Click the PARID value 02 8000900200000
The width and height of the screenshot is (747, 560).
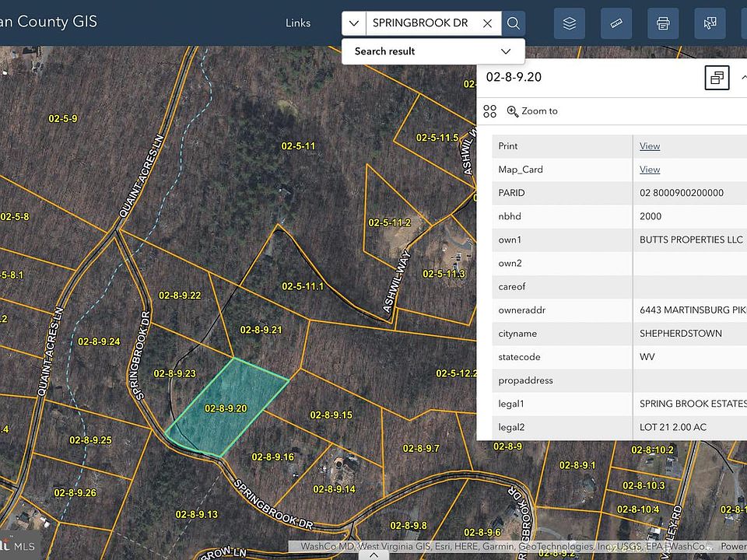click(x=682, y=193)
